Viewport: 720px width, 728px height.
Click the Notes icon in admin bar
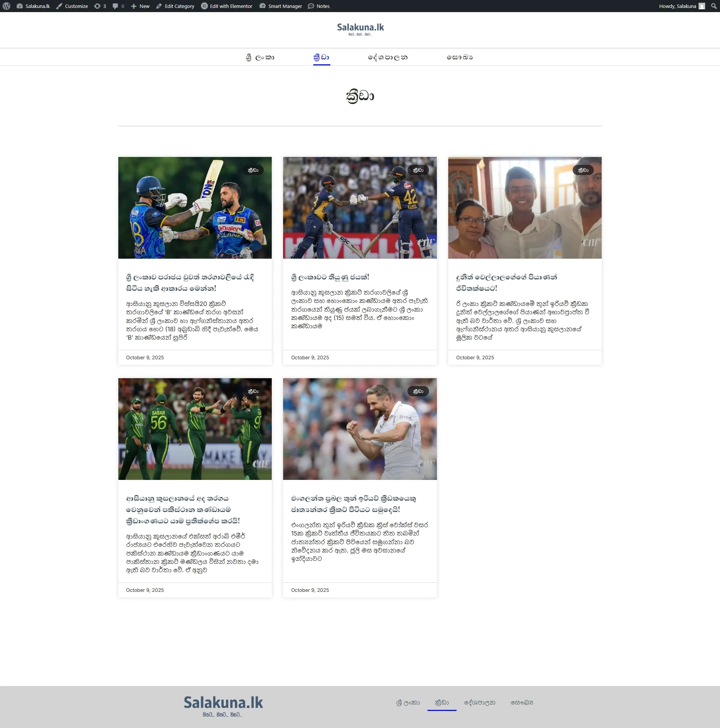311,6
